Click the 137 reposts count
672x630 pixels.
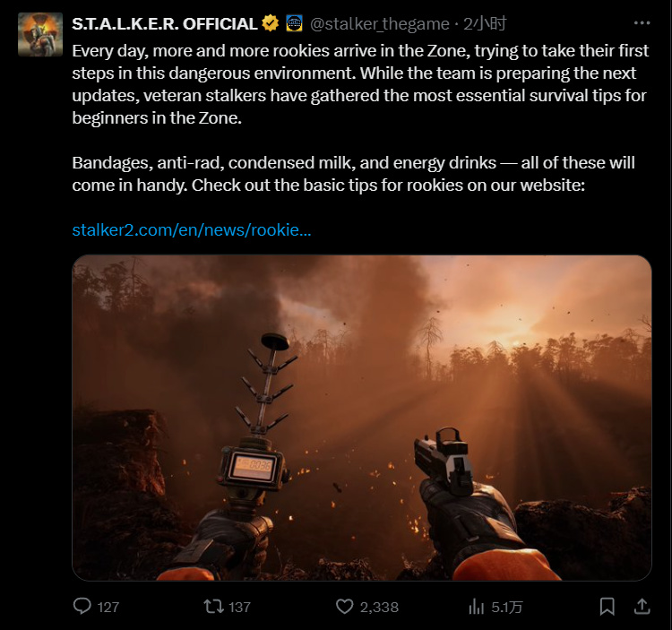point(239,607)
